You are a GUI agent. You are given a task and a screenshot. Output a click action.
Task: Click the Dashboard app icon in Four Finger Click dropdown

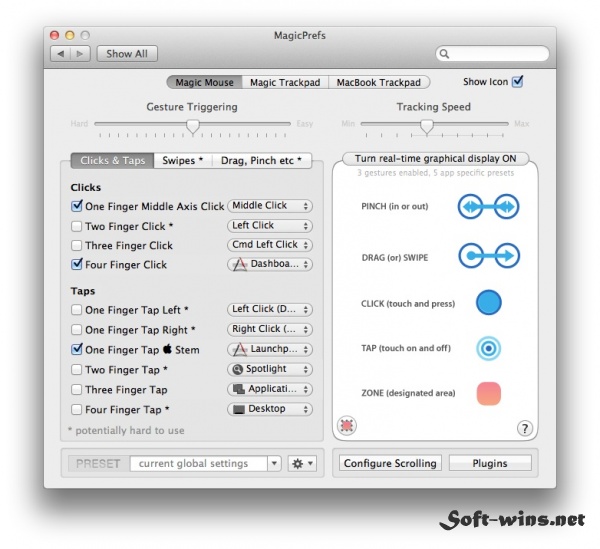pyautogui.click(x=240, y=264)
